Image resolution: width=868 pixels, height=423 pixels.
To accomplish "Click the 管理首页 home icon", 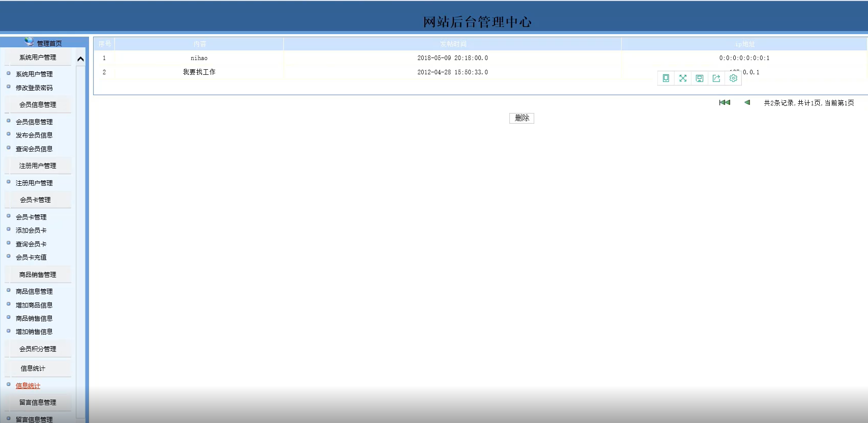I will 29,42.
